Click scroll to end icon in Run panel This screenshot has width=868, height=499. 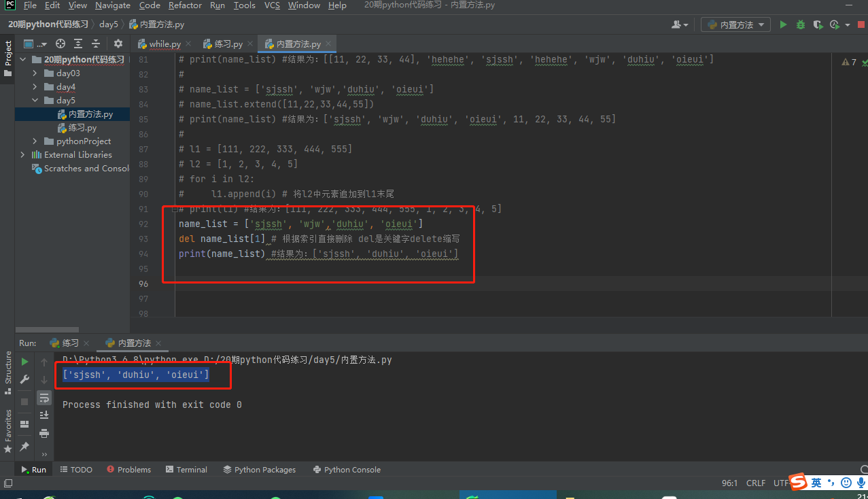pos(44,415)
